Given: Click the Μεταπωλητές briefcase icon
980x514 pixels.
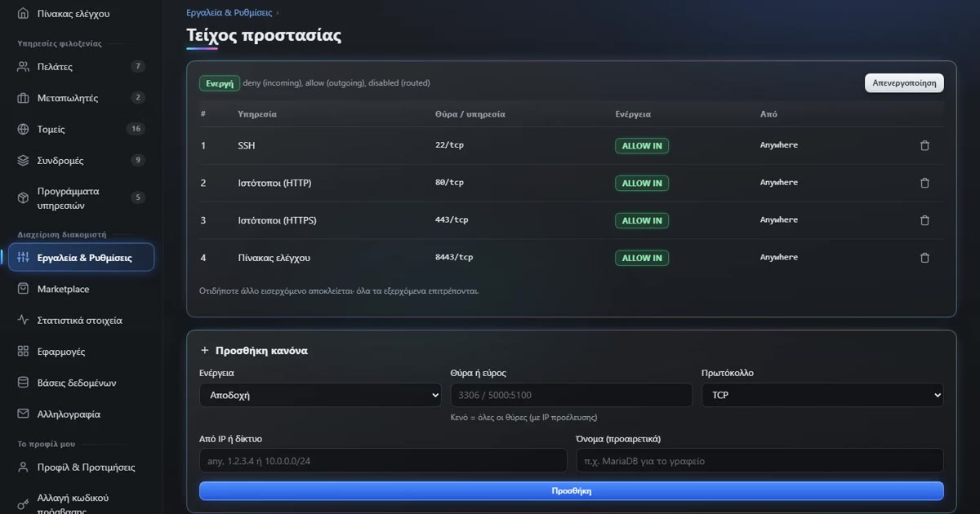Looking at the screenshot, I should (23, 98).
